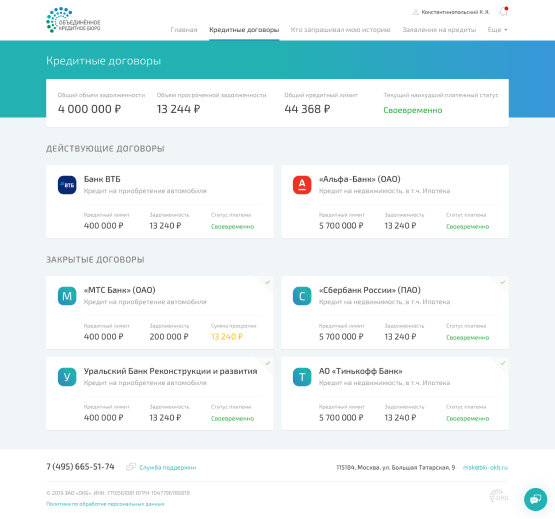The height and width of the screenshot is (519, 555).
Task: Click the Альфа-Банк red logo
Action: (x=302, y=185)
